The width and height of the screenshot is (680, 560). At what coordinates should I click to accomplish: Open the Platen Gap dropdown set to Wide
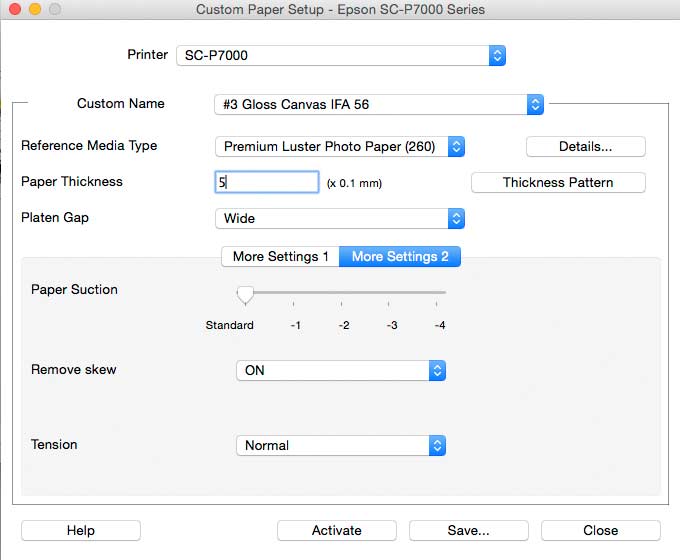click(x=340, y=219)
